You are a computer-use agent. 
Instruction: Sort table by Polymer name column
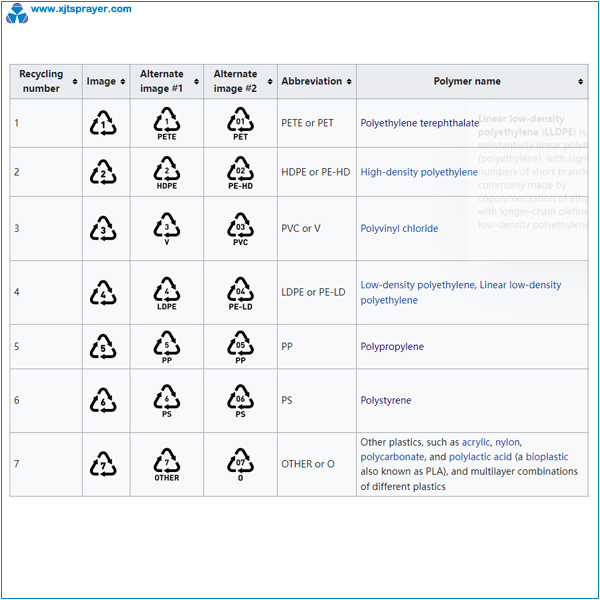(472, 82)
